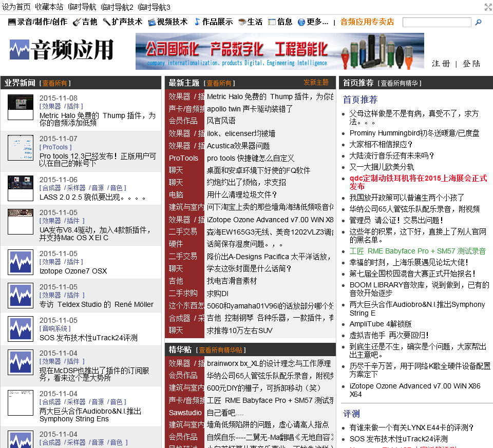Open 有谁来做一个有关LYNX E44卡的评测？
The image size is (493, 448).
point(411,427)
